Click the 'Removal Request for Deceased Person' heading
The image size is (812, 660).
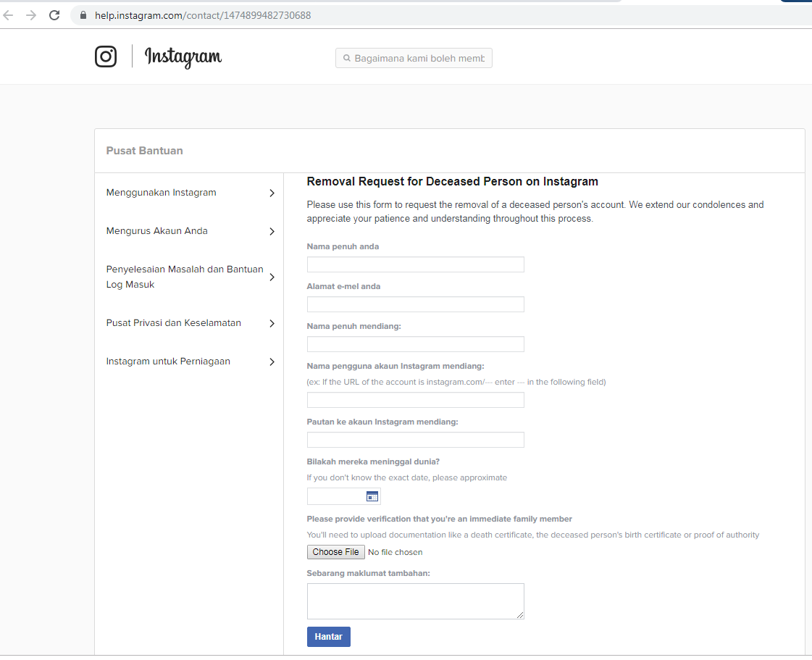(x=452, y=181)
